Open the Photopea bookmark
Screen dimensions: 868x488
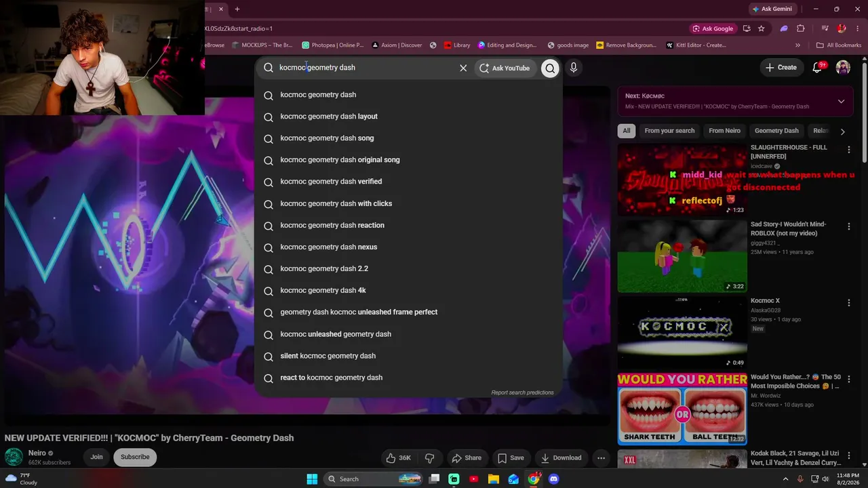(333, 45)
